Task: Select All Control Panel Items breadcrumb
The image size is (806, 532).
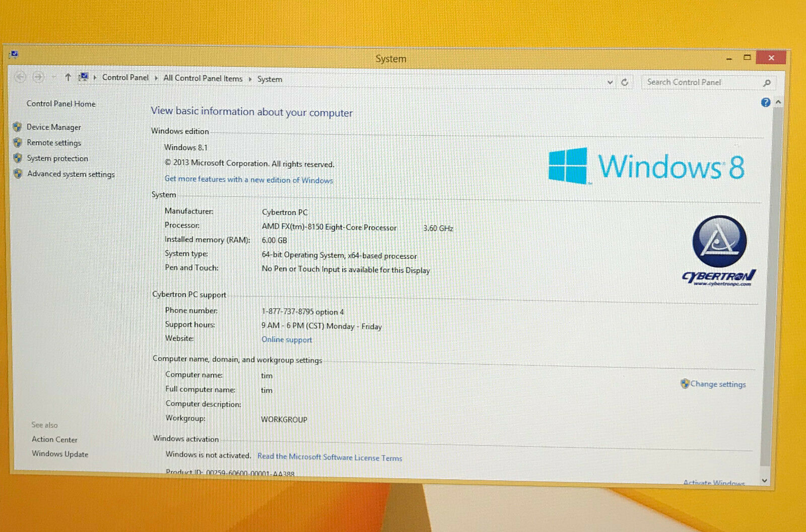Action: 203,78
